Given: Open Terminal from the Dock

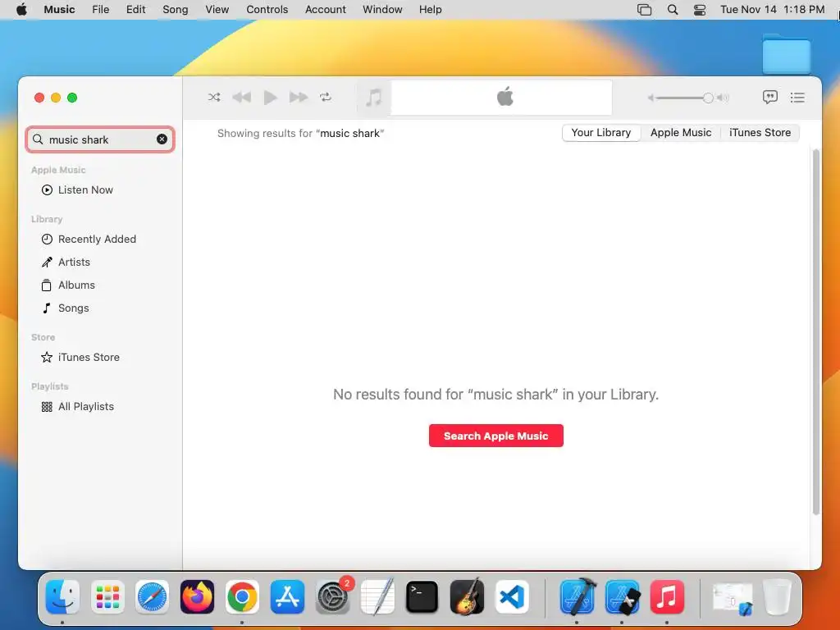Looking at the screenshot, I should point(422,597).
